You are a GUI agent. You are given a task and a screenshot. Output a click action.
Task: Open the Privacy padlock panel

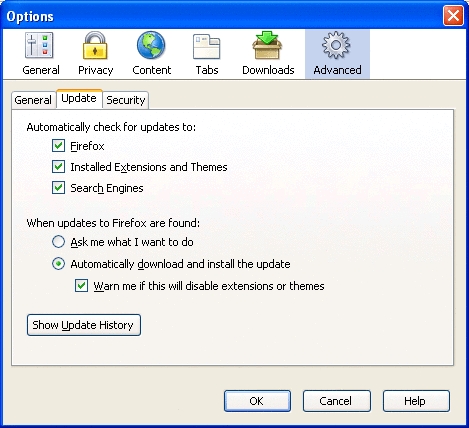pos(96,54)
